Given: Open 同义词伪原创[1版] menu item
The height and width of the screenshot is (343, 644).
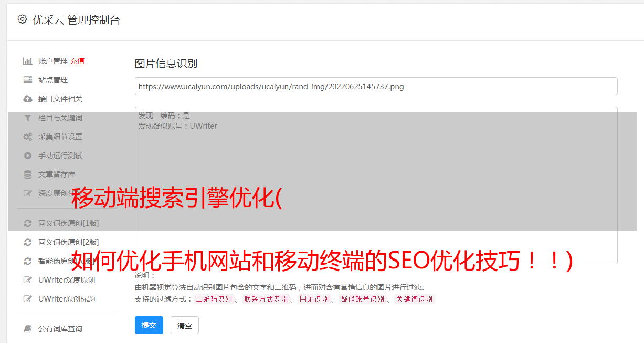Looking at the screenshot, I should (68, 223).
